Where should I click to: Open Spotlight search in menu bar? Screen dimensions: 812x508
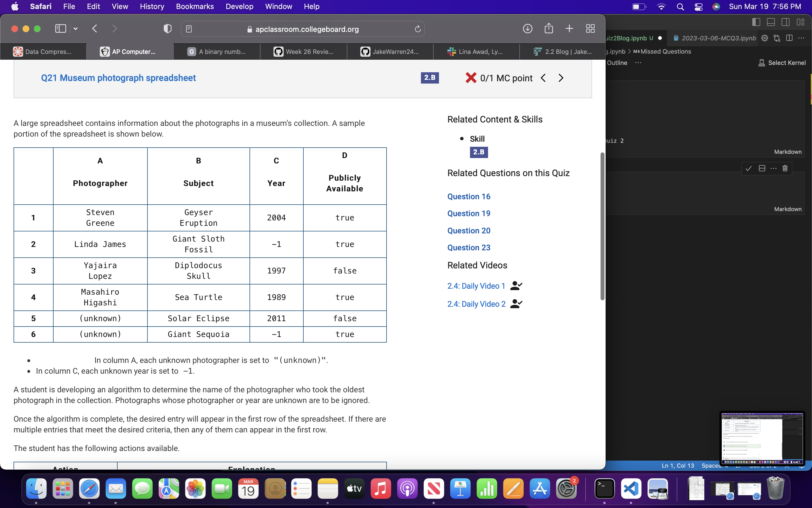(x=680, y=7)
